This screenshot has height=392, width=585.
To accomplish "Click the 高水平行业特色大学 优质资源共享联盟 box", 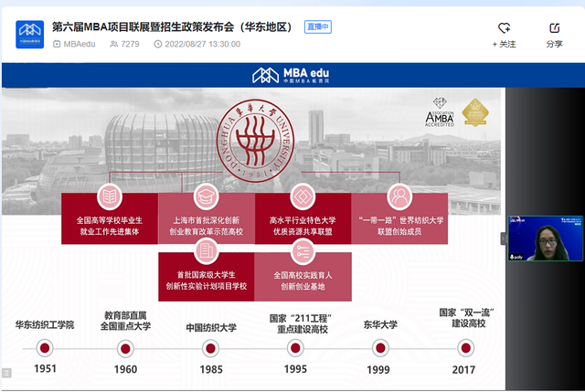I will click(x=303, y=218).
